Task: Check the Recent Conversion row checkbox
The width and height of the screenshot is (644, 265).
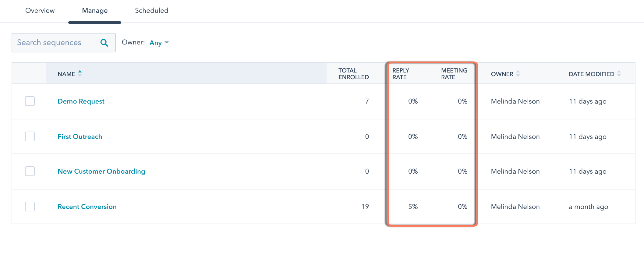Action: point(30,207)
